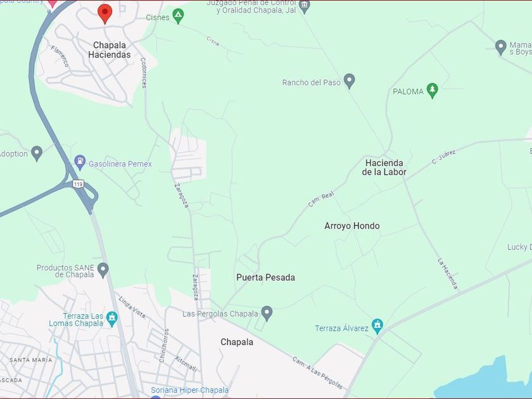Screen dimensions: 532x399
Task: Click the red location pin above Chapala Haciendas
Action: tap(105, 13)
